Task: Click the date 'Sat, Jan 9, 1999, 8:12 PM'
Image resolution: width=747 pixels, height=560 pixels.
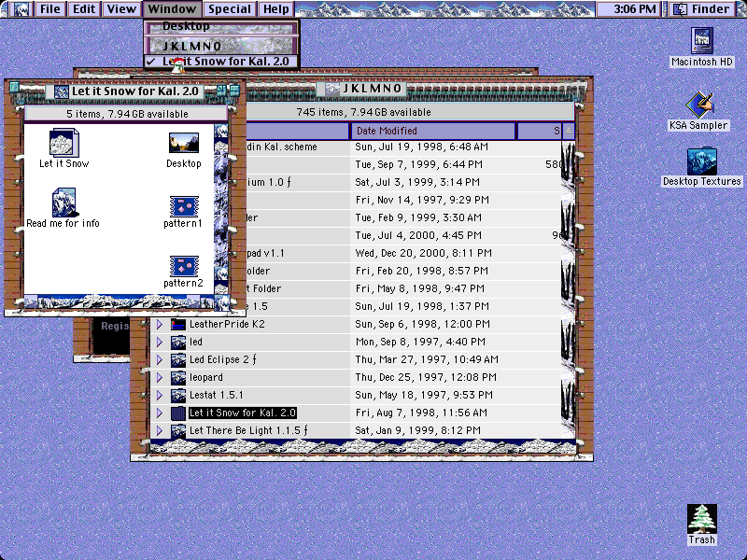Action: point(417,430)
